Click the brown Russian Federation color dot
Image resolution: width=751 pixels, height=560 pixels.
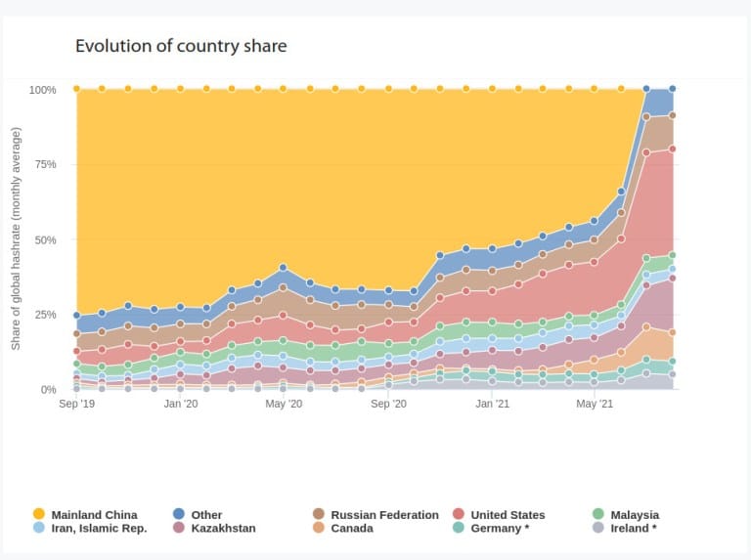[319, 514]
